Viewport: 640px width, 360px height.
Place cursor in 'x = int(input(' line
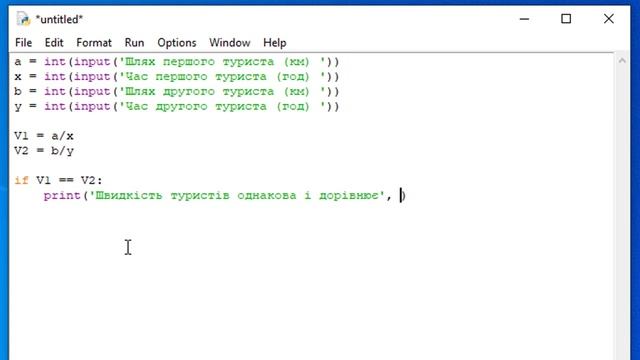(x=177, y=77)
